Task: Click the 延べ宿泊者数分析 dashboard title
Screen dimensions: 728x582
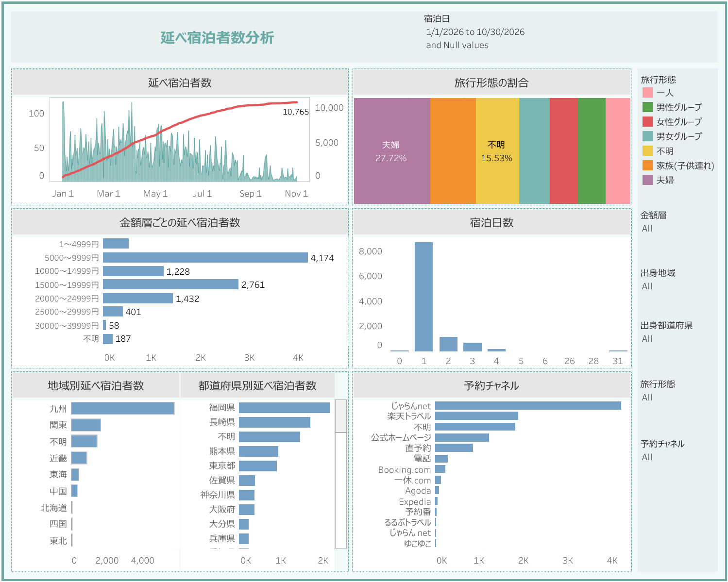Action: [x=217, y=37]
